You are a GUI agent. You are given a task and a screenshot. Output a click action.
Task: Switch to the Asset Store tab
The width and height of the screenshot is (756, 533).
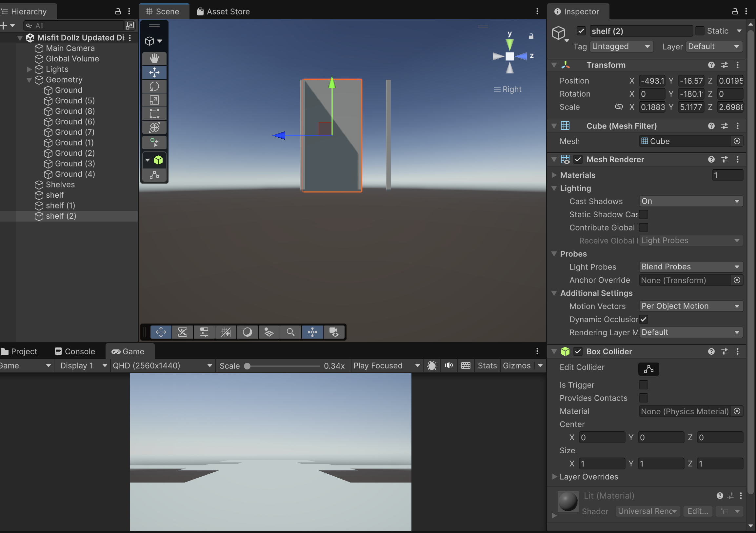[224, 11]
